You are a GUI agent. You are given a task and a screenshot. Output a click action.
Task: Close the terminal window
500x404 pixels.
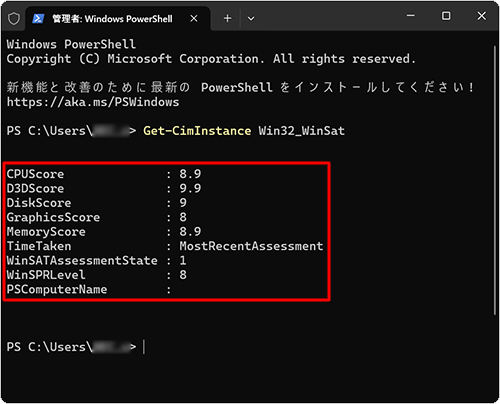pyautogui.click(x=481, y=16)
